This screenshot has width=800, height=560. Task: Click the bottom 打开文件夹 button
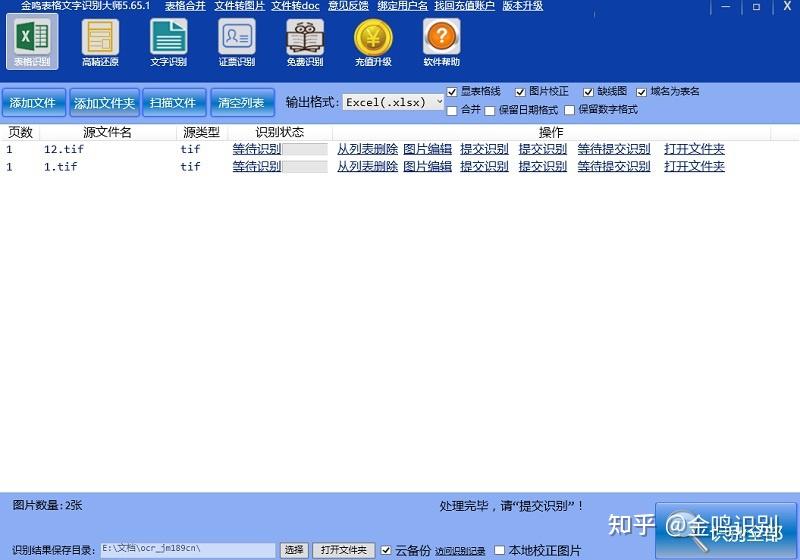pos(344,550)
